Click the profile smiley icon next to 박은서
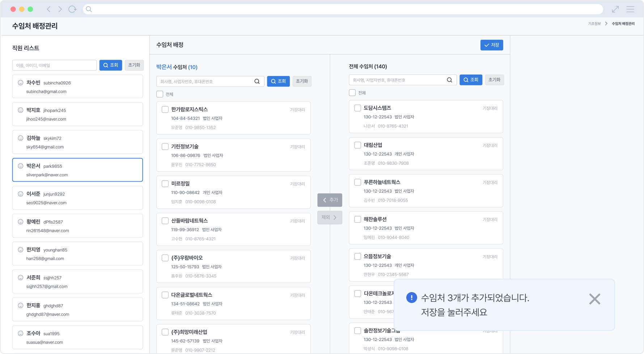The width and height of the screenshot is (644, 354). (x=20, y=167)
